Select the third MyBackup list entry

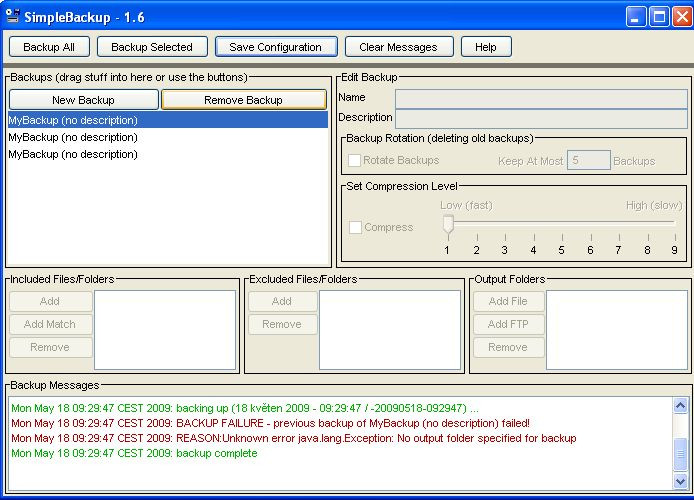(x=168, y=154)
